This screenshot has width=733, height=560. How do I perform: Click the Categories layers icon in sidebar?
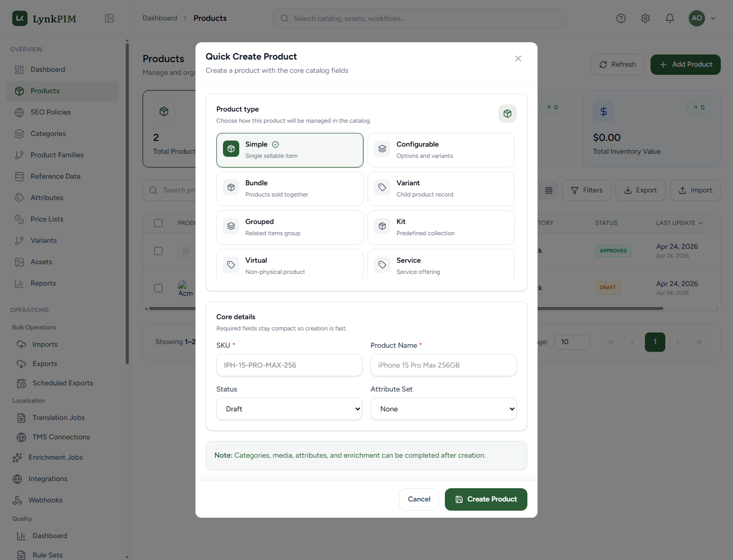point(19,134)
